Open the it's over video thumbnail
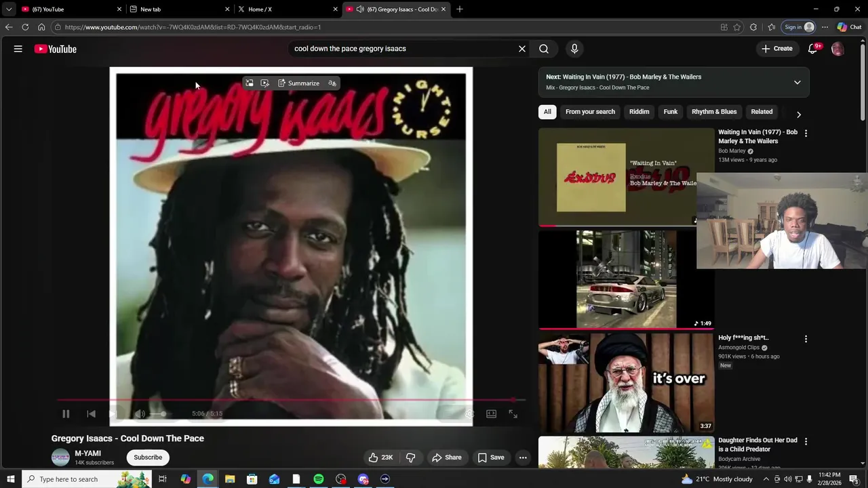868x488 pixels. [x=626, y=382]
